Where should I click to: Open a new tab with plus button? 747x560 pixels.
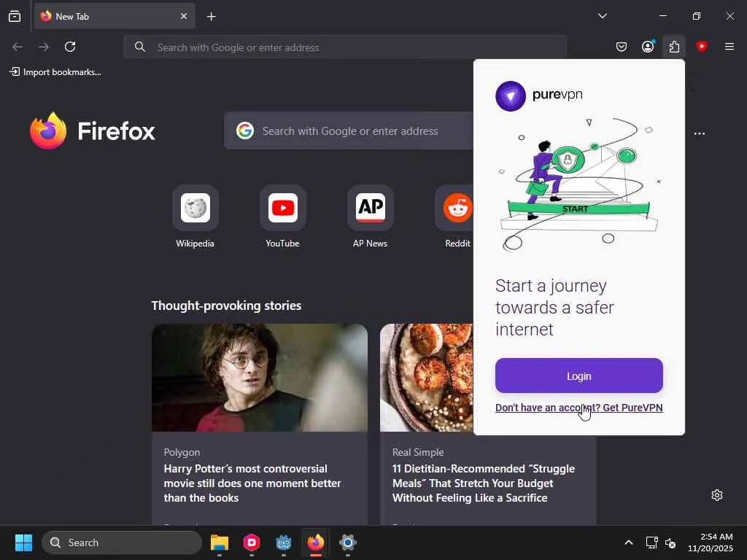tap(211, 17)
